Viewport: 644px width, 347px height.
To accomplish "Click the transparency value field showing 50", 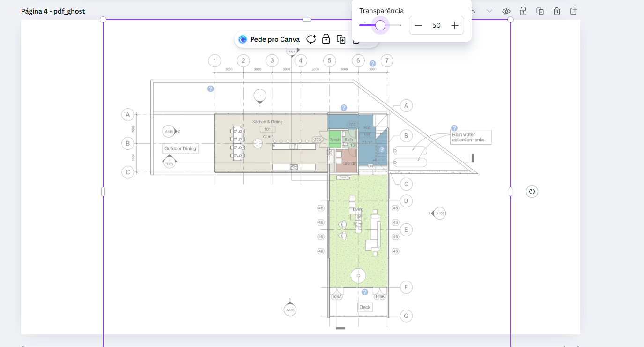I will [x=437, y=25].
